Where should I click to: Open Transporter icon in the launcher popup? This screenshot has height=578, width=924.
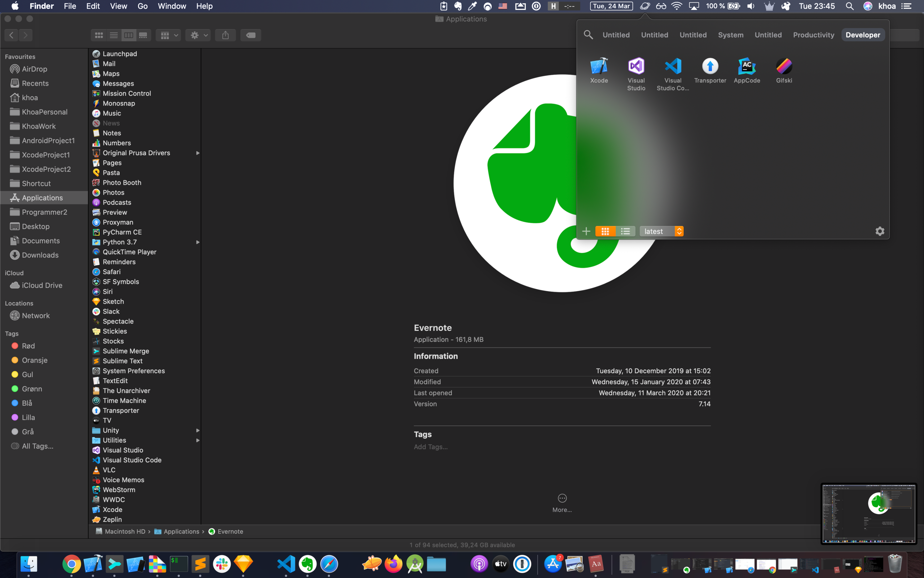[710, 70]
